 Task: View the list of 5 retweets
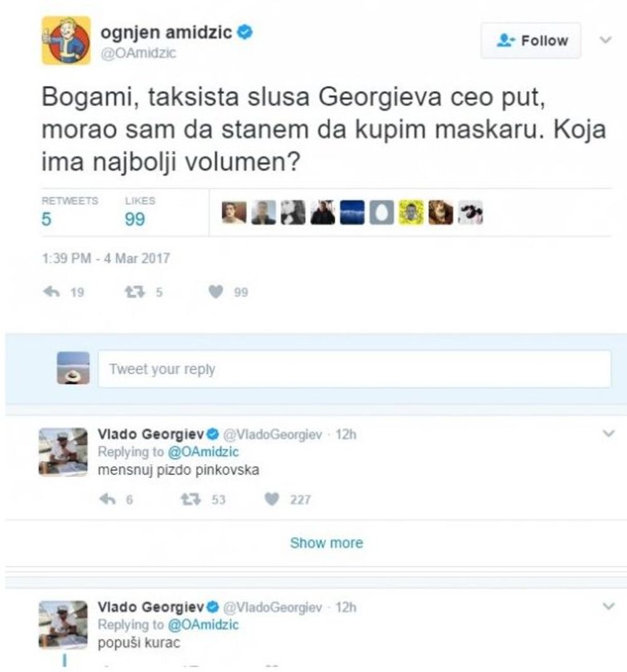point(47,219)
